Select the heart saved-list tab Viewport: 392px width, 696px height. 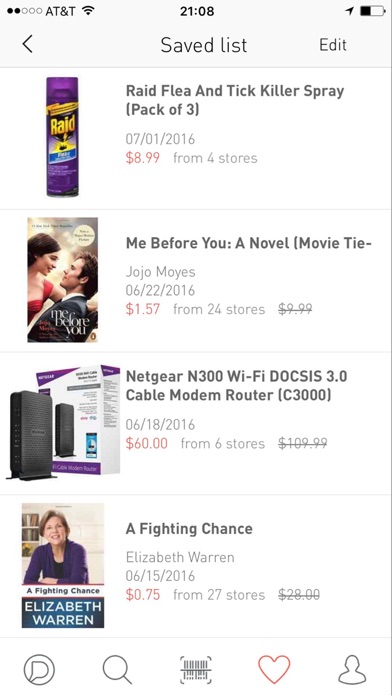coord(274,669)
